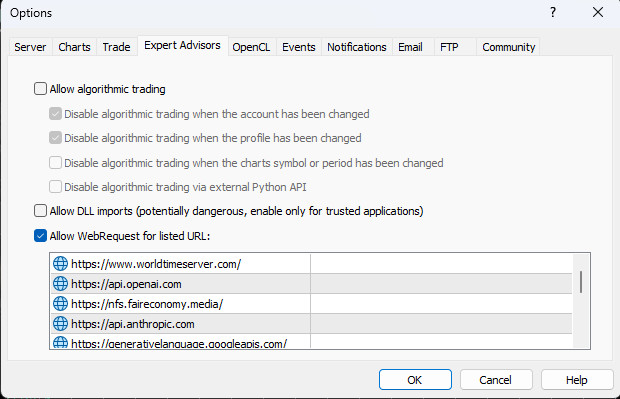Screen dimensions: 620x399
Task: Click globe icon beside worldtimeserver.com URL
Action: [x=60, y=263]
